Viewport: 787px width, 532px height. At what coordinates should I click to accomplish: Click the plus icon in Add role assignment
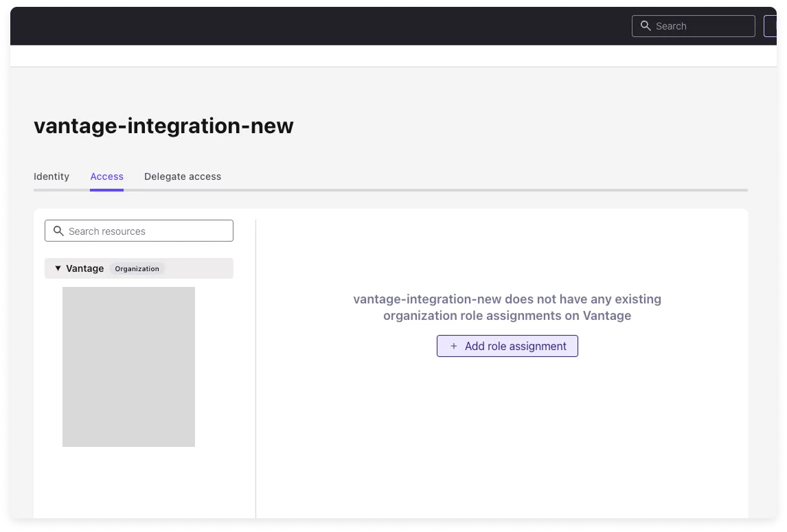click(454, 346)
